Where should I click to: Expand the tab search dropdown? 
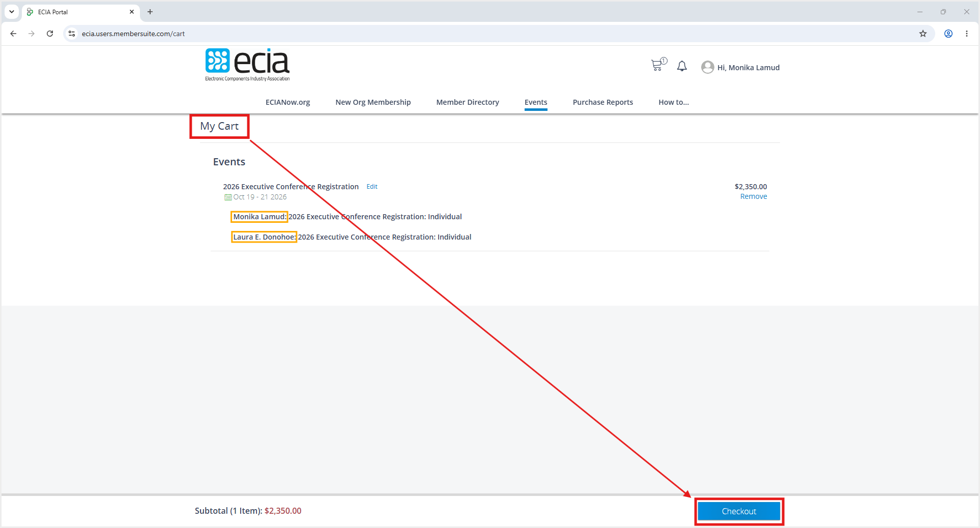(12, 12)
